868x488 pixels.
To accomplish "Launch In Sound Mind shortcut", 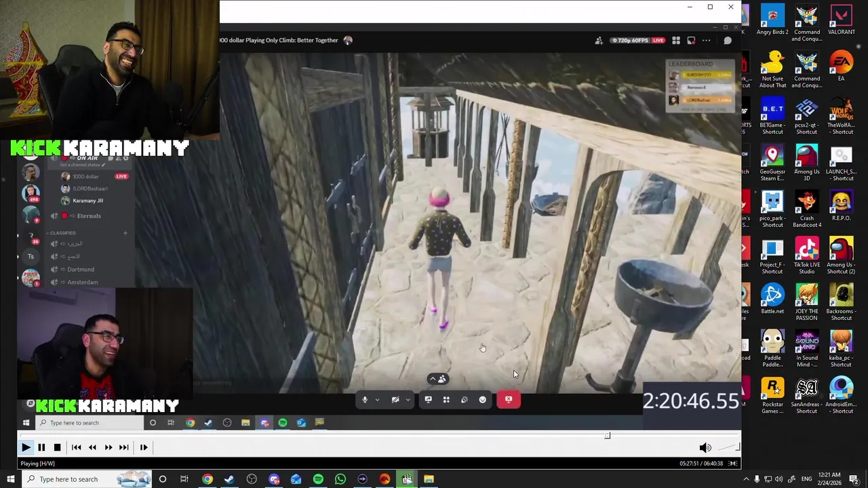I will 806,349.
